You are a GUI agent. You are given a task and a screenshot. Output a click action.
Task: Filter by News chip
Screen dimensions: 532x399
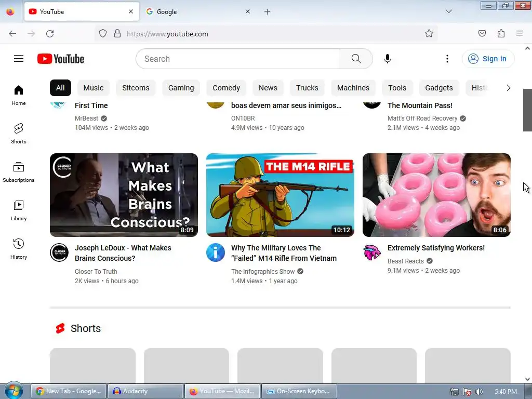pos(268,88)
